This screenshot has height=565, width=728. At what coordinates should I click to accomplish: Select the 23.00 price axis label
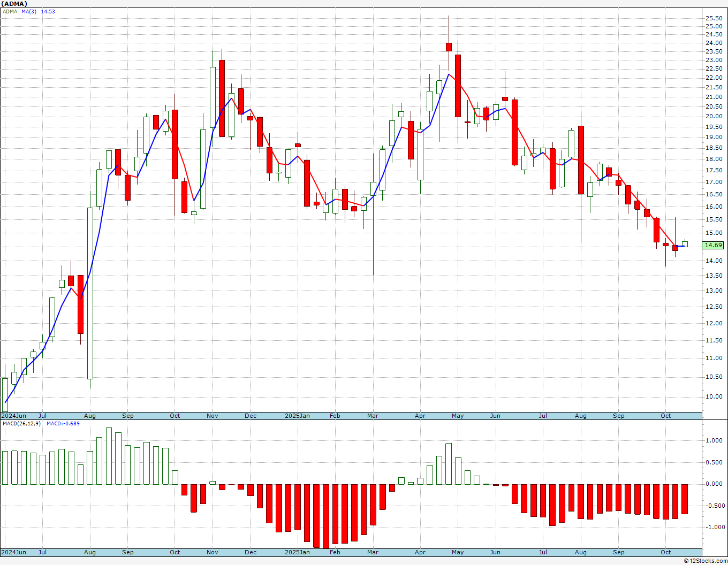click(x=714, y=60)
